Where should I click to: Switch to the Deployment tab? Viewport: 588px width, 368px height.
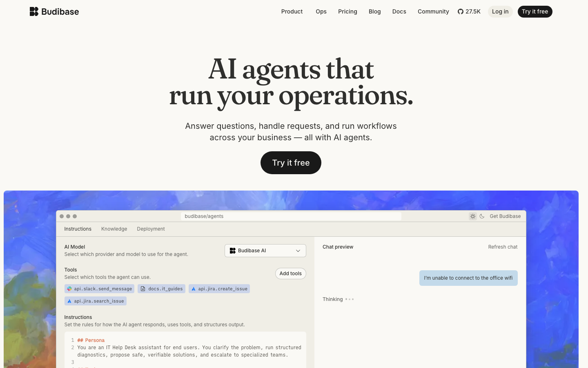(151, 229)
